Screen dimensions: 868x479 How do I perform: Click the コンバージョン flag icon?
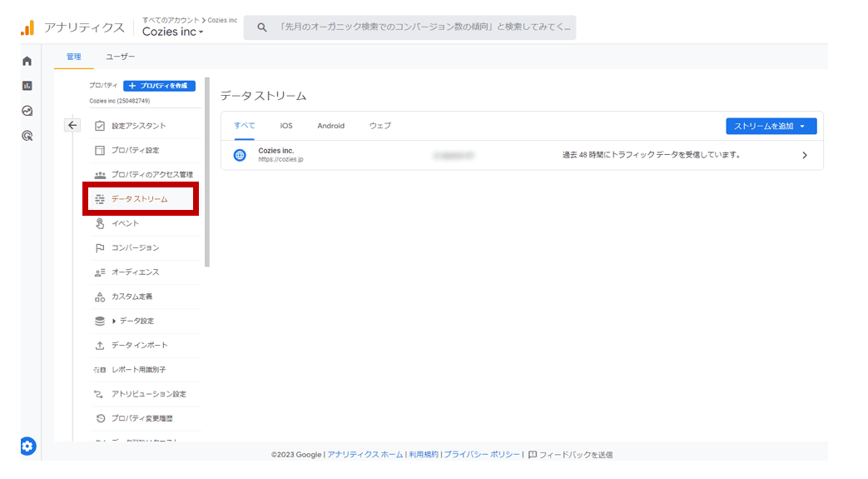100,247
